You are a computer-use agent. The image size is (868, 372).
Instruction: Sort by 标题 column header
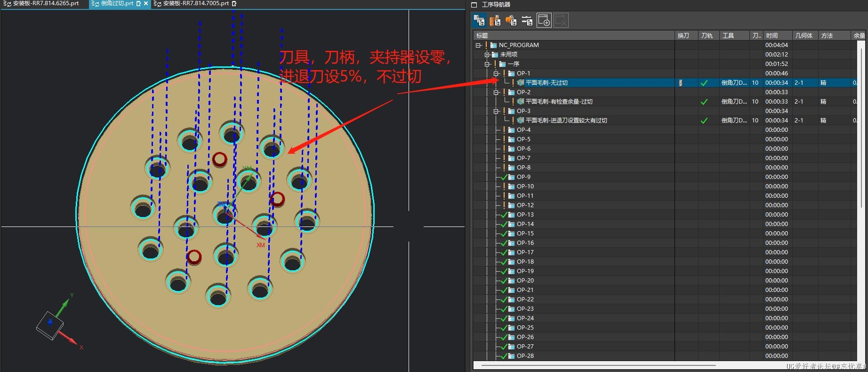574,36
